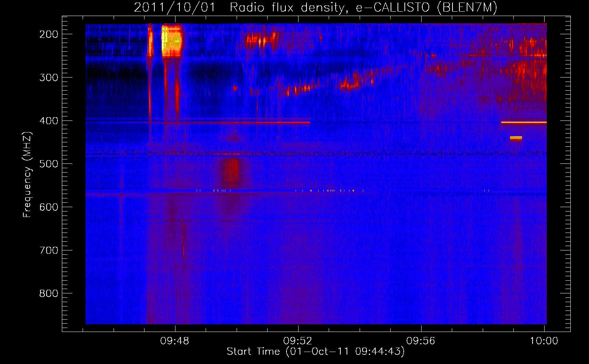The image size is (589, 364).
Task: Click the 700 frequency tick label
Action: click(x=49, y=250)
